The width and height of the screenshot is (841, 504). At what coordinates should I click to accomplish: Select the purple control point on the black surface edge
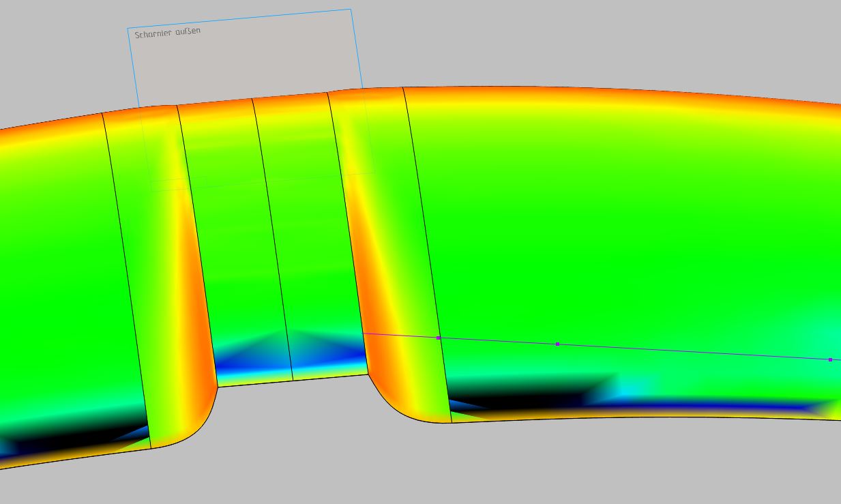[x=439, y=338]
